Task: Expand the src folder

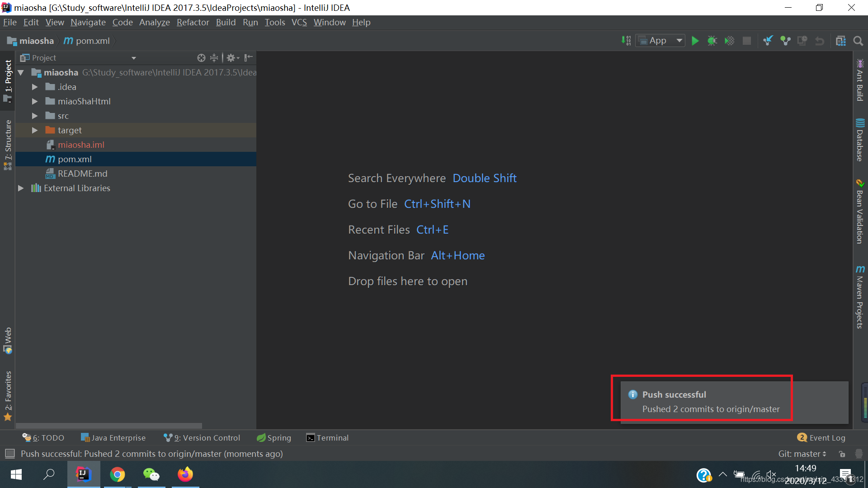Action: coord(35,116)
